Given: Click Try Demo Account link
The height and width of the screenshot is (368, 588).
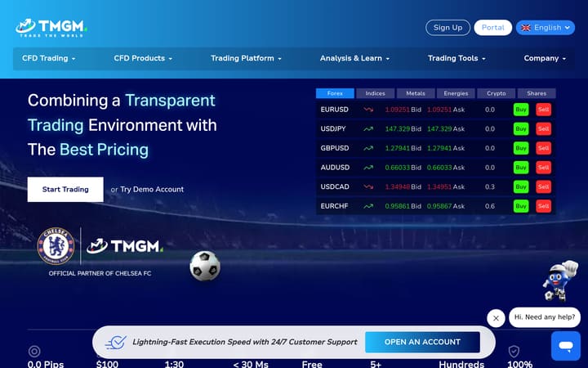Looking at the screenshot, I should [x=152, y=190].
